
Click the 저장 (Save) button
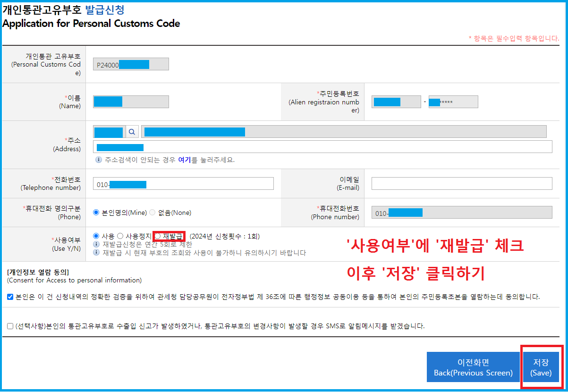click(541, 367)
